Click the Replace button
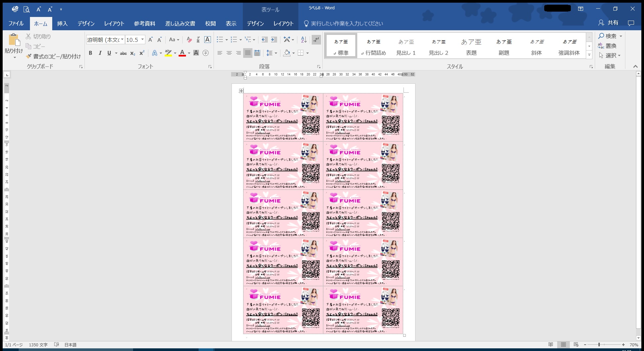This screenshot has width=644, height=351. click(x=607, y=46)
